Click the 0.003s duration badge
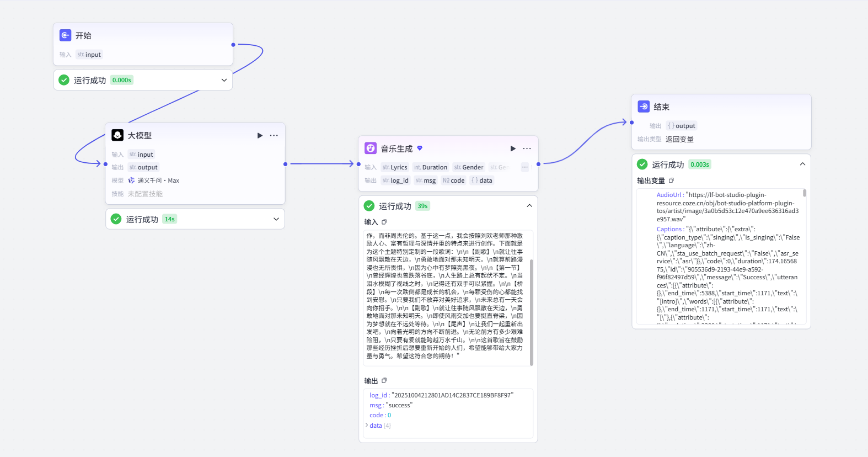The width and height of the screenshot is (868, 457). click(700, 164)
